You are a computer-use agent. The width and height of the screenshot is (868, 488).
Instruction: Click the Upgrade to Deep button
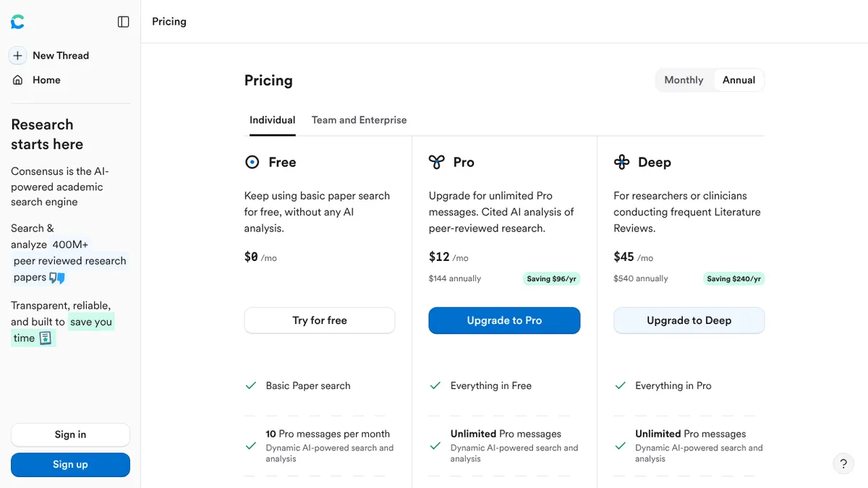(689, 320)
